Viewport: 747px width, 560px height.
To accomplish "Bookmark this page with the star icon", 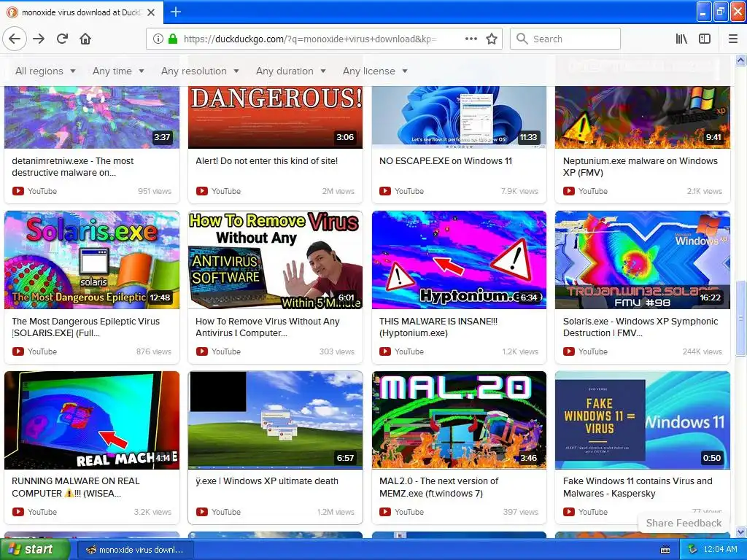I will [492, 39].
